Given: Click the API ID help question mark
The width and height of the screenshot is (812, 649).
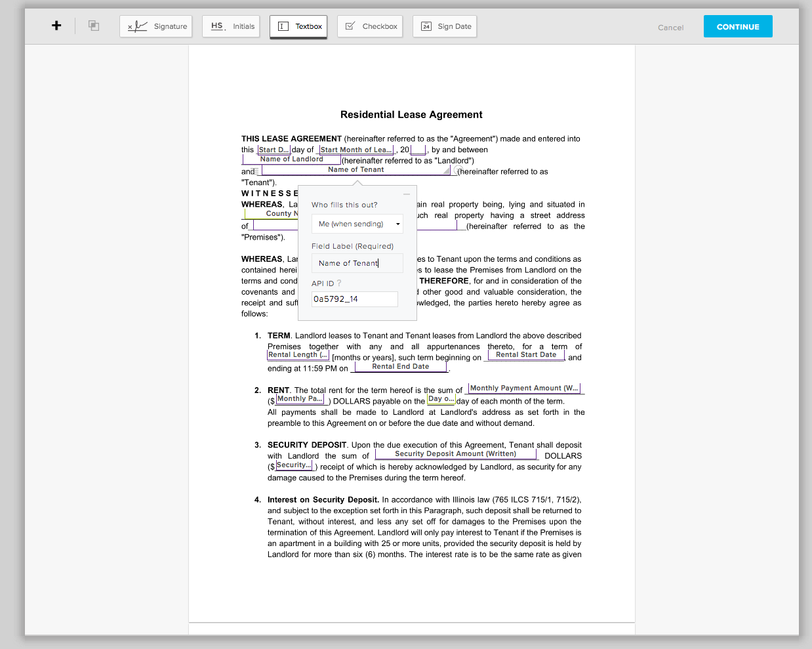Looking at the screenshot, I should point(339,283).
